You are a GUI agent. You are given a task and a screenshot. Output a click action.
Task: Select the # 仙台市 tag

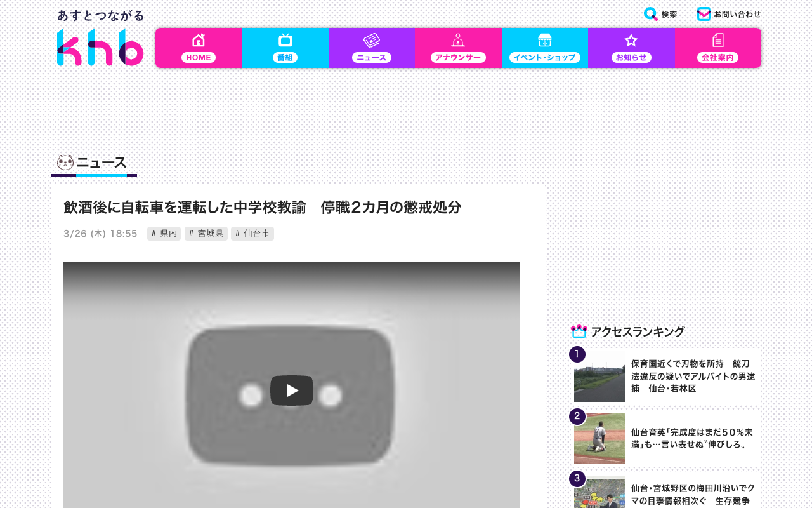tap(252, 234)
